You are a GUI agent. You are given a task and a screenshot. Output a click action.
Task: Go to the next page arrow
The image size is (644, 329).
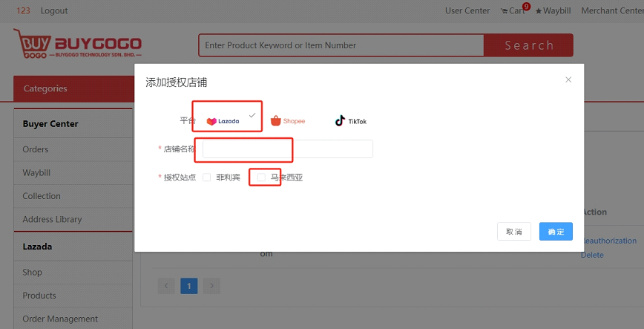211,286
